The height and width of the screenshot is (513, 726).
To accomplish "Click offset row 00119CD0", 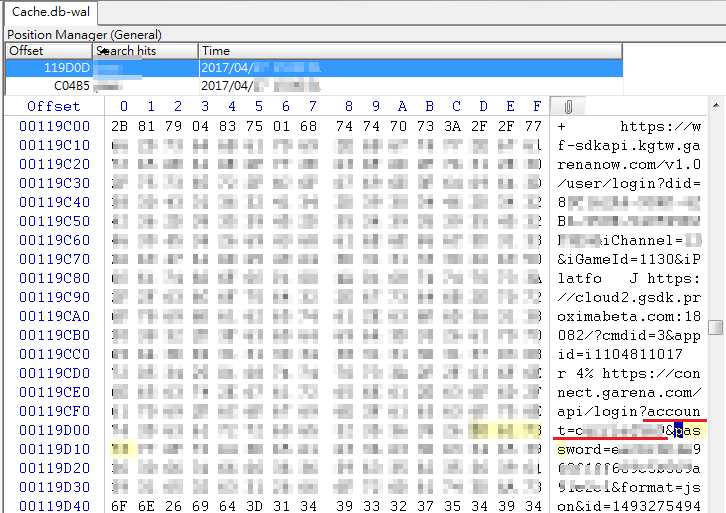I will (x=55, y=373).
